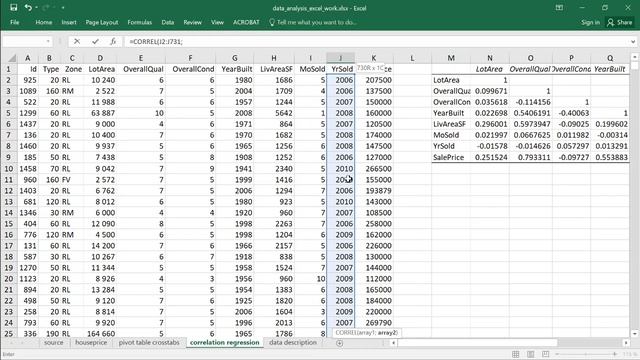Viewport: 640px width, 360px height.
Task: Select column J header
Action: (x=340, y=58)
